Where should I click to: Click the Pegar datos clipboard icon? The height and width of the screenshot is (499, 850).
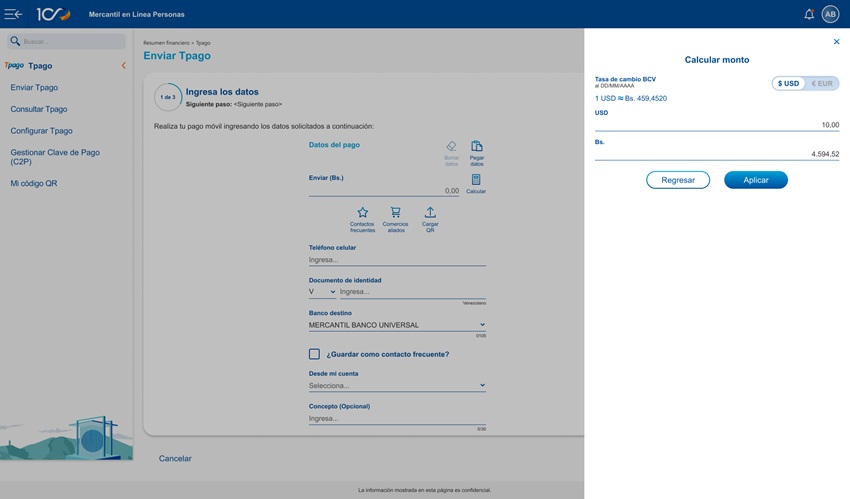click(476, 146)
